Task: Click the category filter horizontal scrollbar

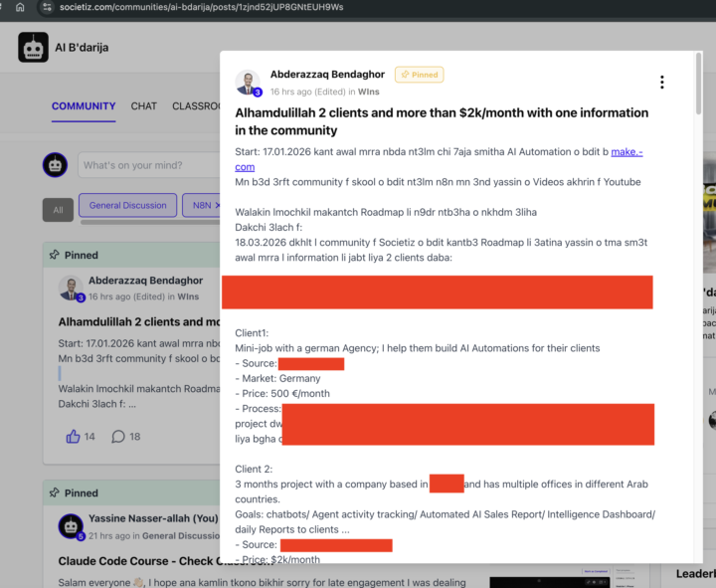Action: coord(150,223)
